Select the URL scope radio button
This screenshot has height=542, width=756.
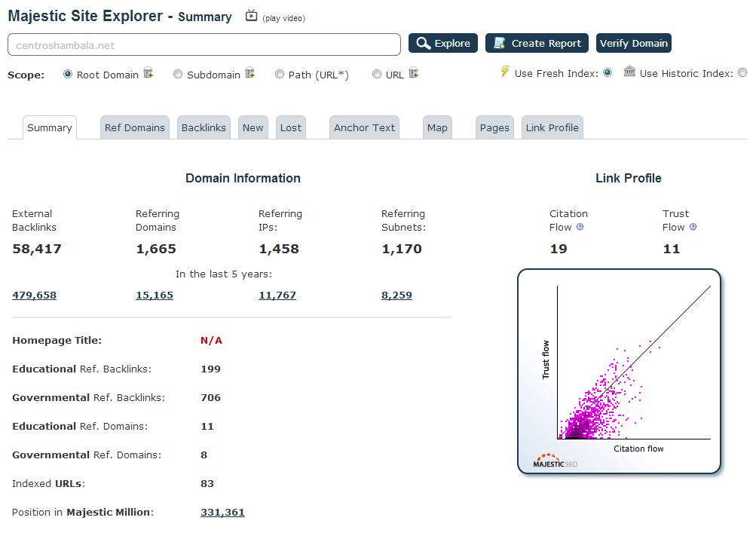377,75
